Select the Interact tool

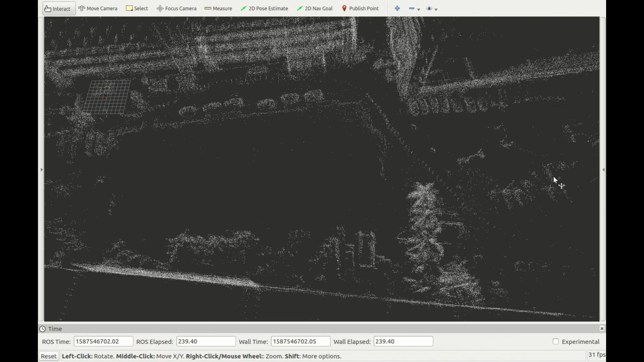click(x=58, y=8)
